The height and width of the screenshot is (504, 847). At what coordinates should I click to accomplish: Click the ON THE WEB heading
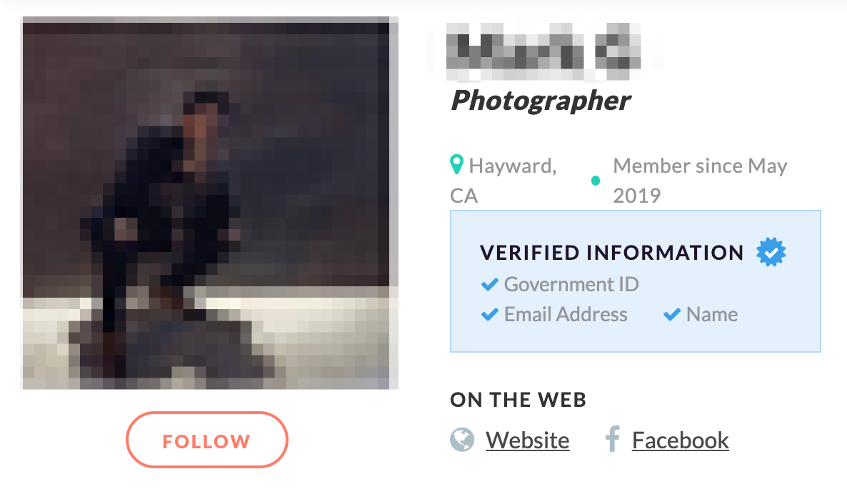pyautogui.click(x=518, y=400)
